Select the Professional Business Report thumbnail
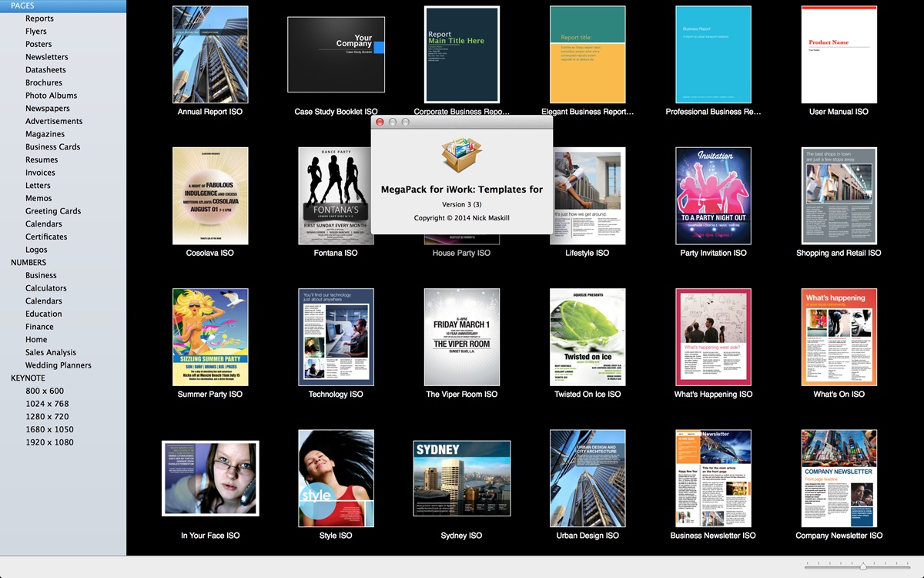 (713, 55)
